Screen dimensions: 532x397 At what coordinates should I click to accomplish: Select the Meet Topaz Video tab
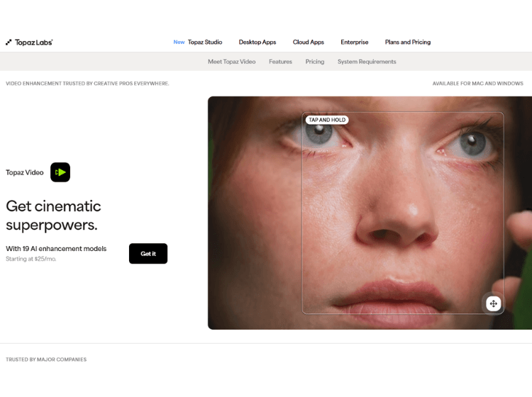point(232,62)
